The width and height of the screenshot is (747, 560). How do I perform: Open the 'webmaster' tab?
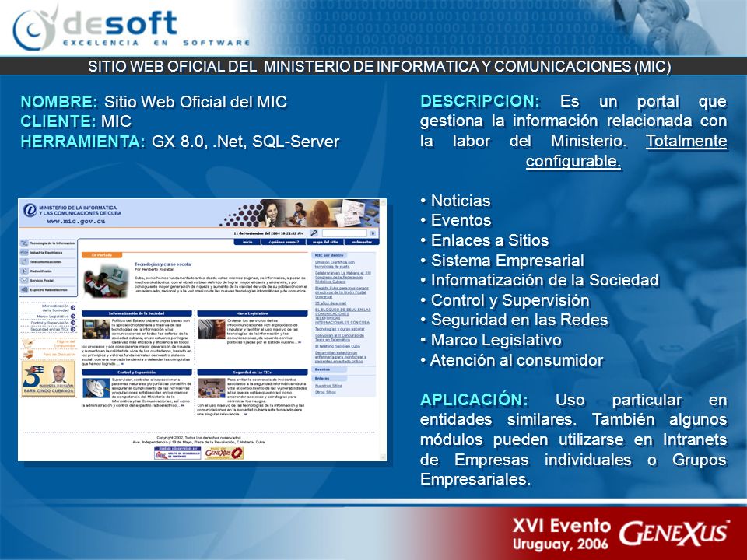362,242
